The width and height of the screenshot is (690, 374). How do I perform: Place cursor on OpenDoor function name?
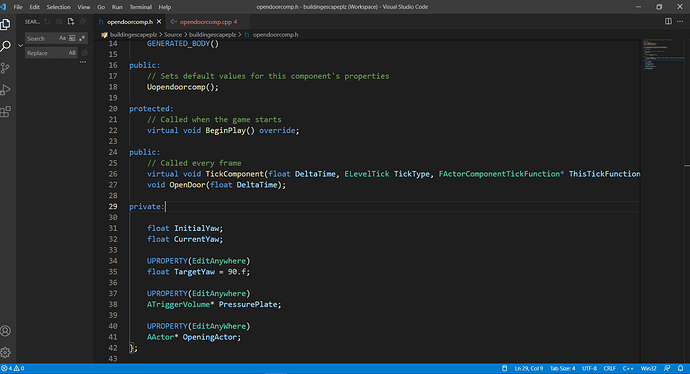pos(187,185)
